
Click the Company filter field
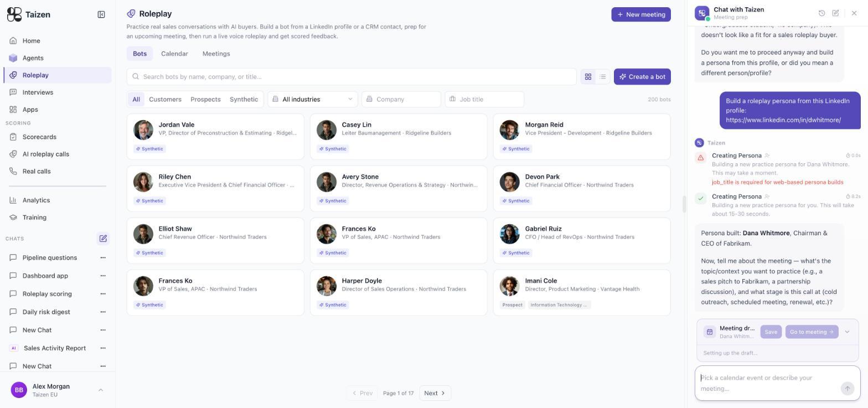click(x=401, y=99)
